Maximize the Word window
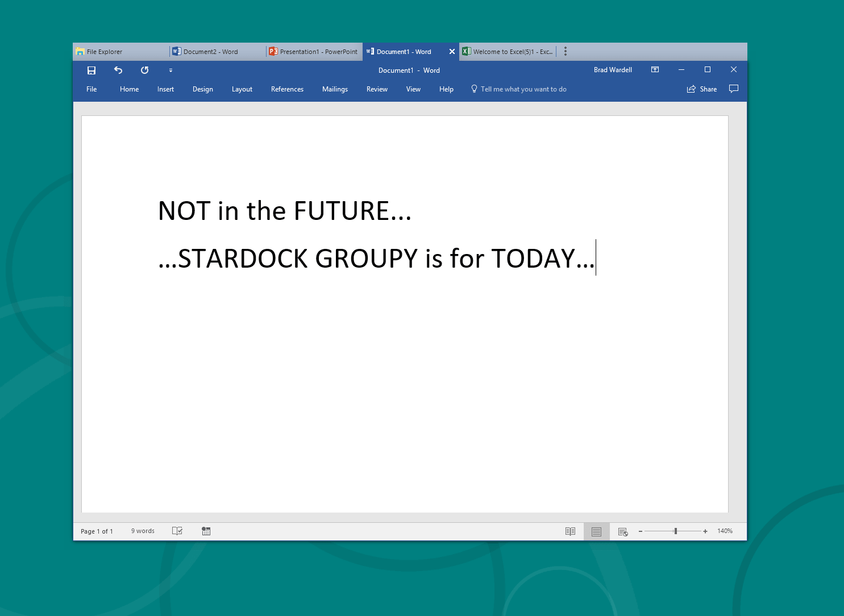The height and width of the screenshot is (616, 844). tap(708, 70)
